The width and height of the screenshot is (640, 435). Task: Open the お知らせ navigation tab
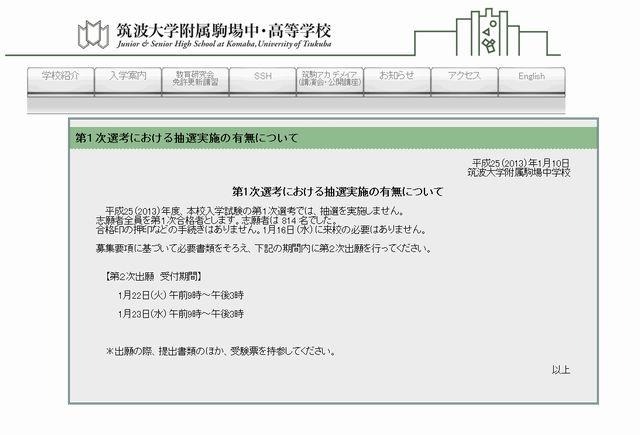396,76
